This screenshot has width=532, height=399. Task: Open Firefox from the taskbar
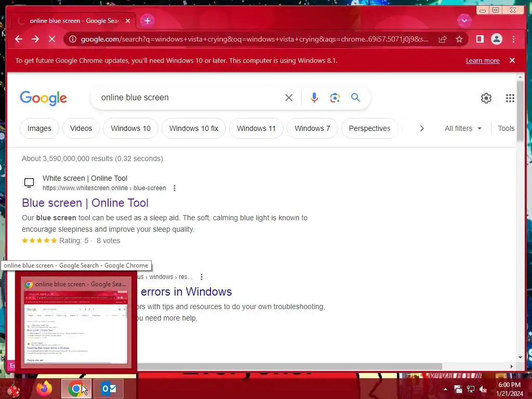click(44, 389)
